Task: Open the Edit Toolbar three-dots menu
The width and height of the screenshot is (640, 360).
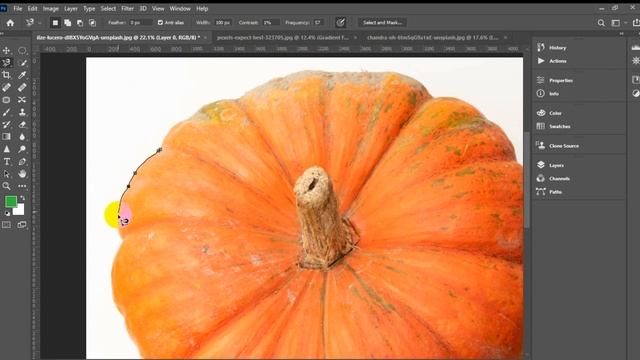Action: click(22, 186)
